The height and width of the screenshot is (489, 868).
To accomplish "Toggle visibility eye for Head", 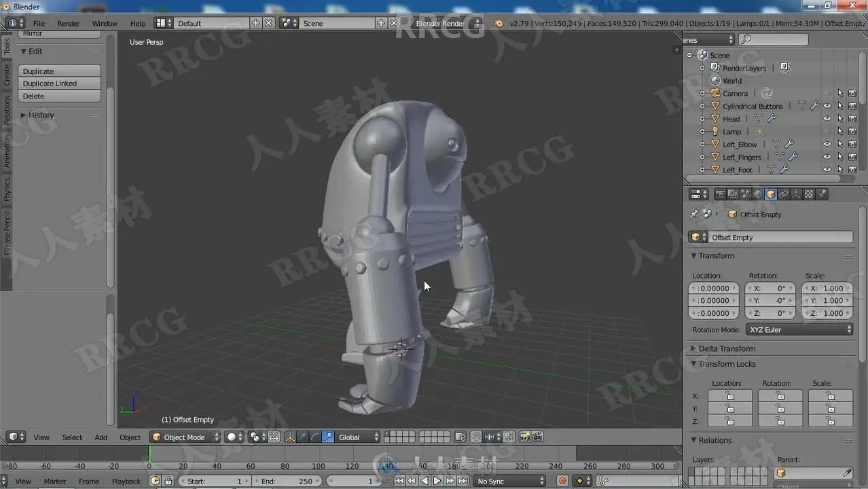I will coord(827,119).
